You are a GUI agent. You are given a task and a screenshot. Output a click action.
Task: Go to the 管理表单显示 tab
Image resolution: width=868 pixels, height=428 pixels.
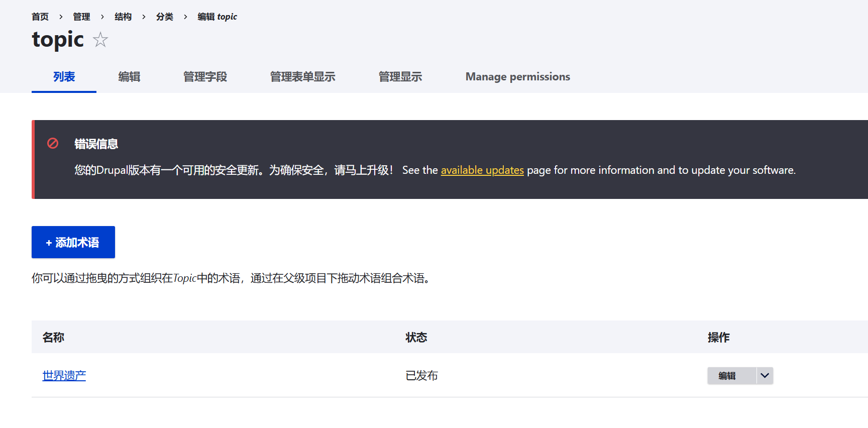(x=302, y=77)
